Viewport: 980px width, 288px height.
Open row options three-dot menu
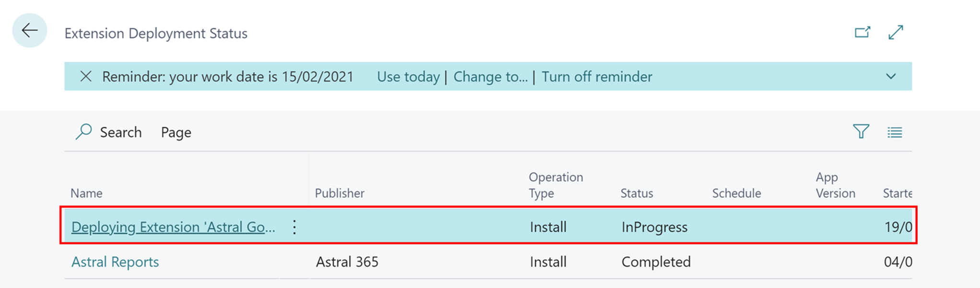point(294,227)
